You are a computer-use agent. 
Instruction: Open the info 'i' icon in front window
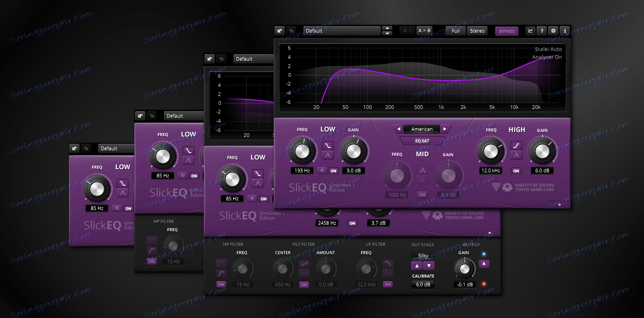(565, 31)
